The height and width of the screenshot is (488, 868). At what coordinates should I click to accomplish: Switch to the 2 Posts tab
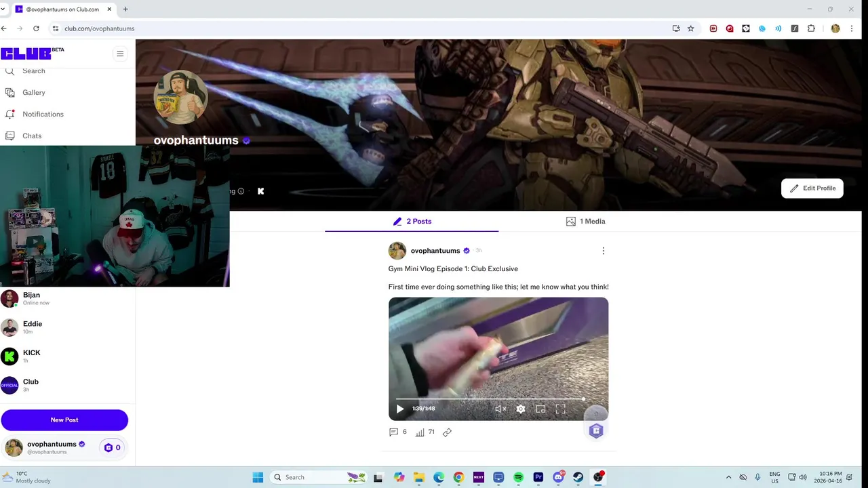tap(412, 222)
